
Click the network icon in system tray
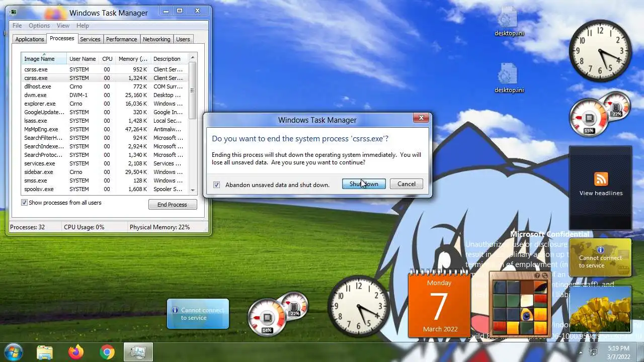point(593,352)
